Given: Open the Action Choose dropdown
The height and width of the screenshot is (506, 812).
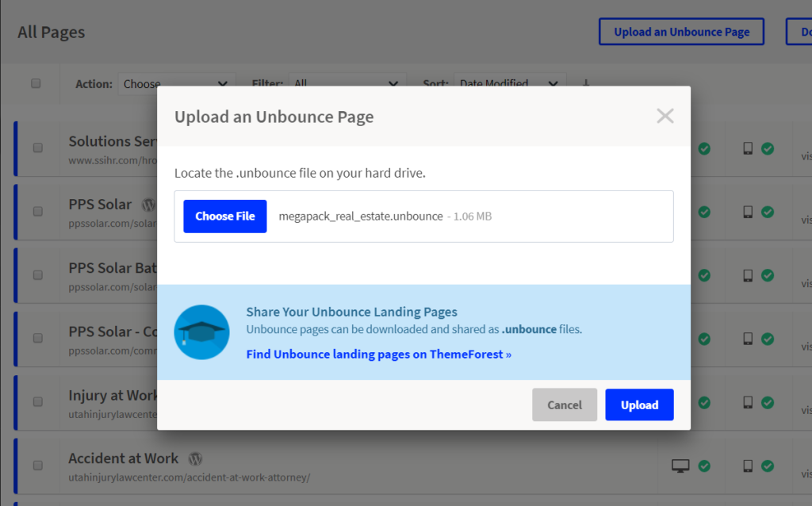Looking at the screenshot, I should (x=176, y=83).
